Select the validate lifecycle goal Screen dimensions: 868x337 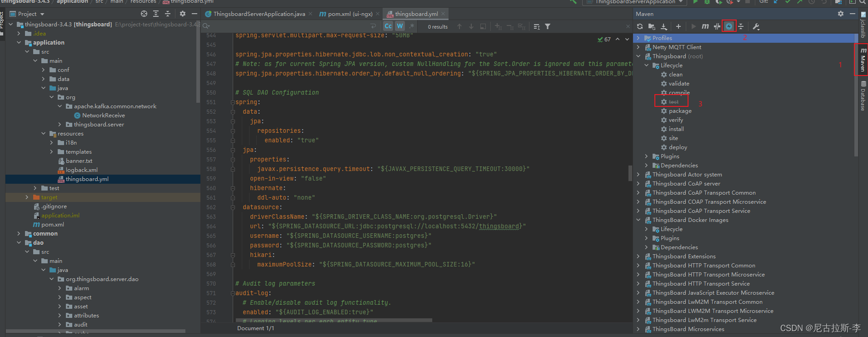675,84
